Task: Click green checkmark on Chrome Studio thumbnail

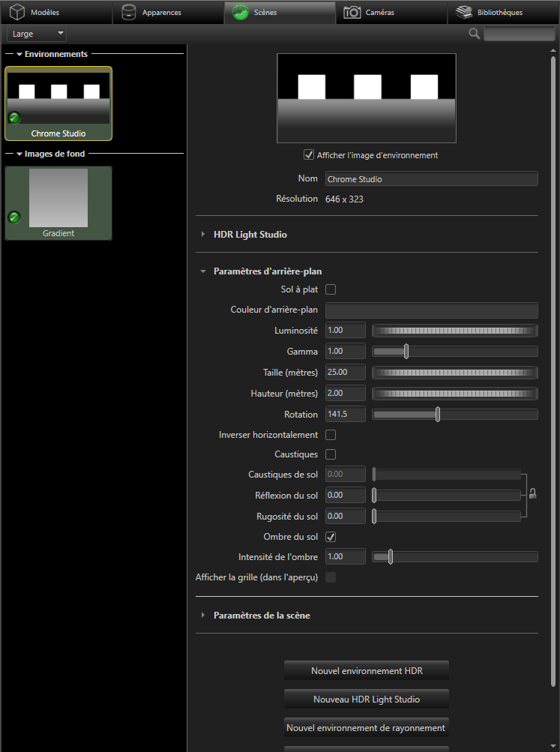Action: click(14, 117)
